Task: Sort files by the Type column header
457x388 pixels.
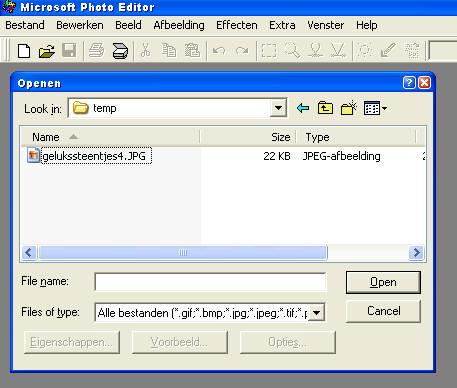Action: [x=356, y=137]
